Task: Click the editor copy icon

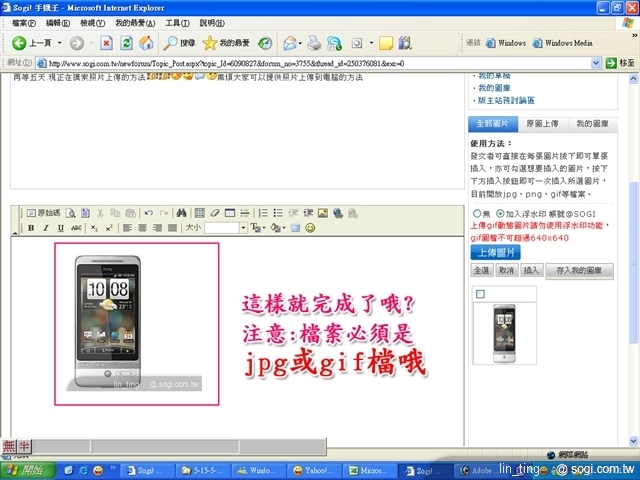Action: pyautogui.click(x=115, y=213)
